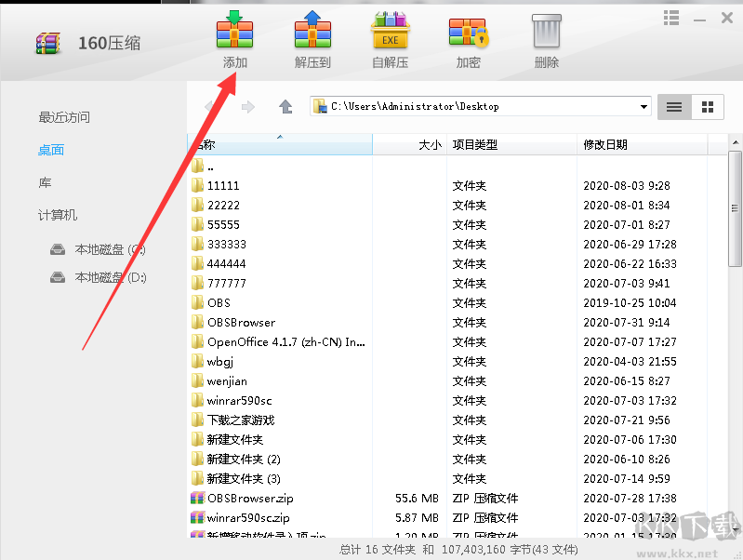Switch to list view mode
The height and width of the screenshot is (560, 743).
pos(674,107)
